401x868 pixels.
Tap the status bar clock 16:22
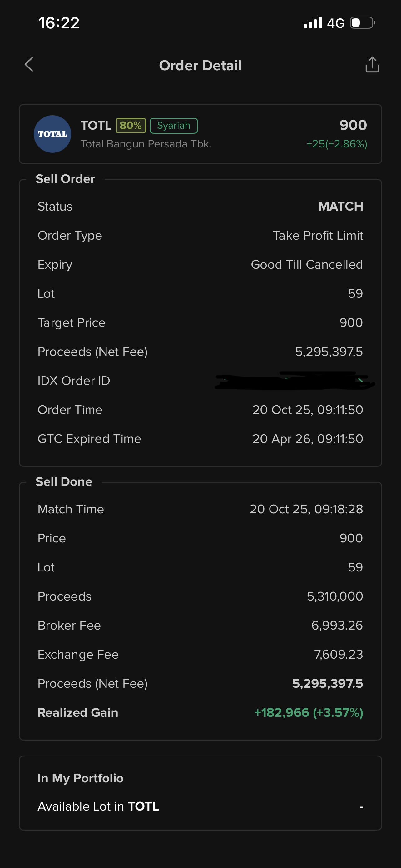click(x=59, y=23)
